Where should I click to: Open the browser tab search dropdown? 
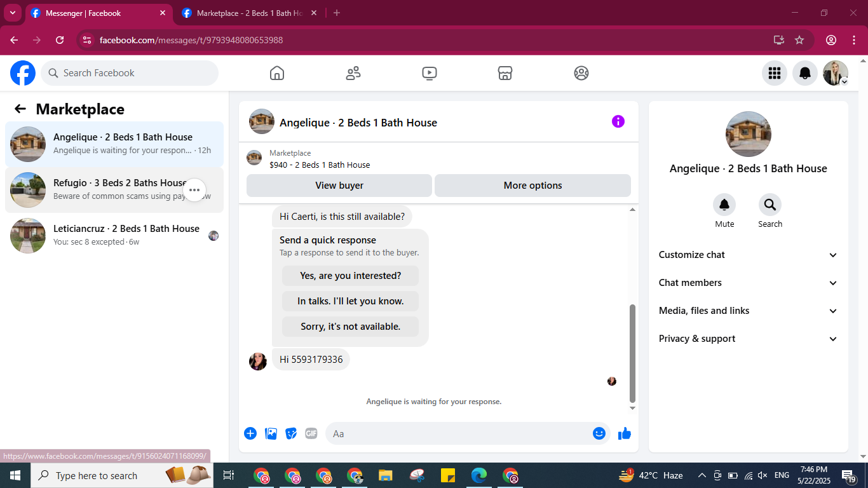point(13,13)
